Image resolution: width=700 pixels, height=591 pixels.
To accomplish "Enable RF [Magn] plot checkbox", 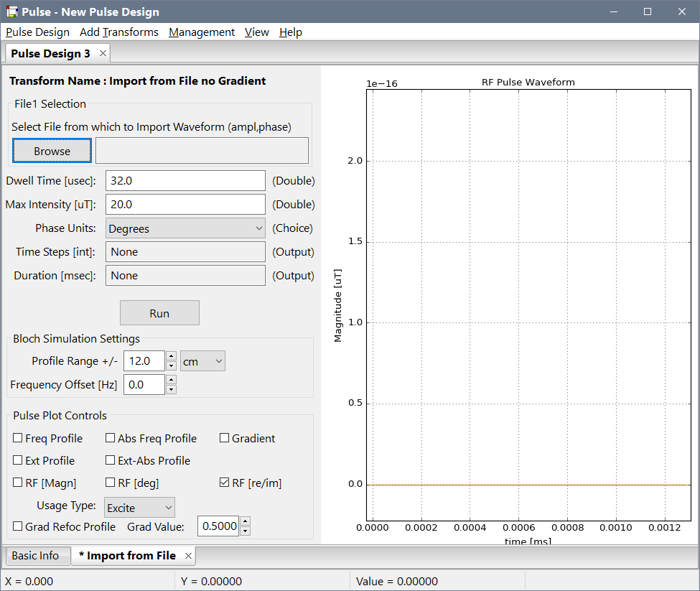I will click(18, 483).
